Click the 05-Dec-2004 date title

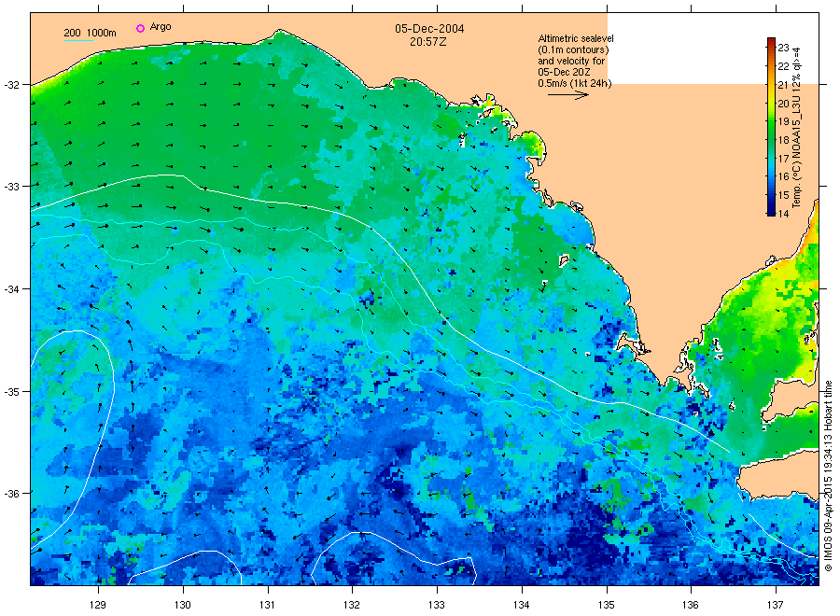[x=429, y=29]
